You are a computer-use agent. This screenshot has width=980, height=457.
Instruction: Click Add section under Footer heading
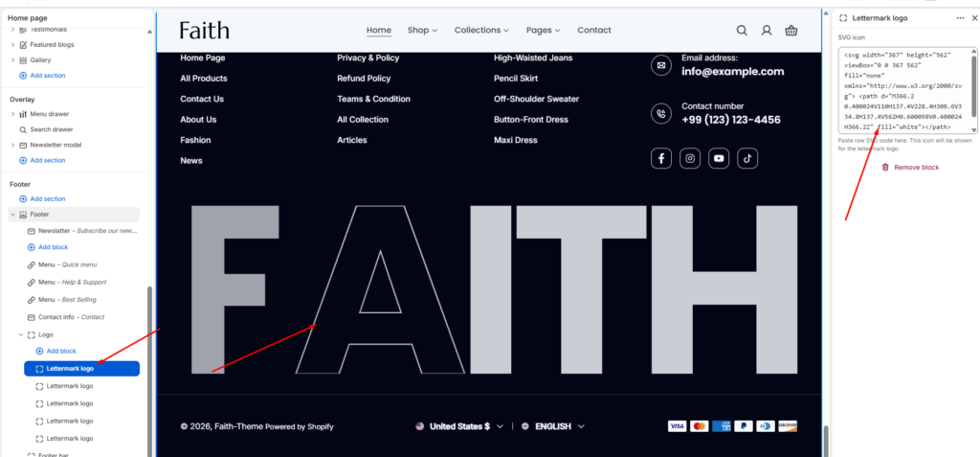pos(42,198)
